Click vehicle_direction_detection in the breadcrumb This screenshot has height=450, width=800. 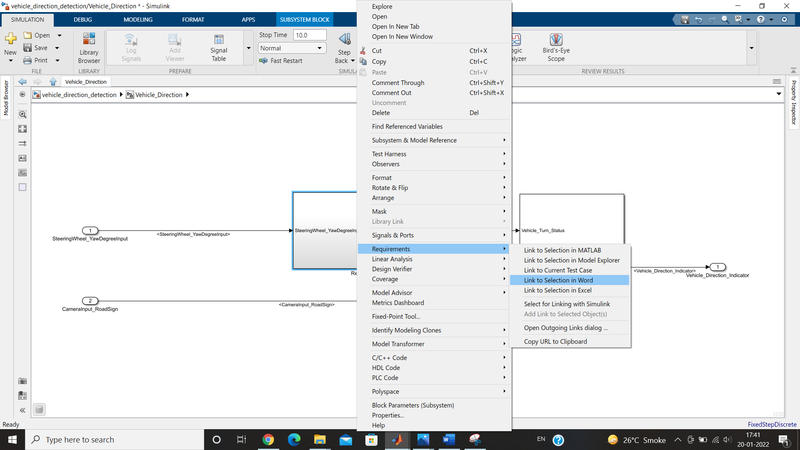(x=79, y=94)
